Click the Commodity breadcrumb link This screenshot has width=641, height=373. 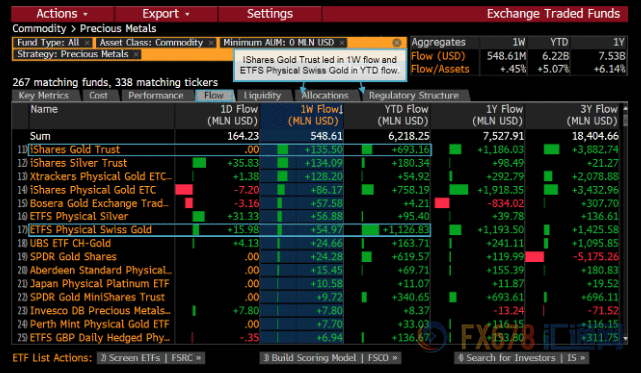39,29
